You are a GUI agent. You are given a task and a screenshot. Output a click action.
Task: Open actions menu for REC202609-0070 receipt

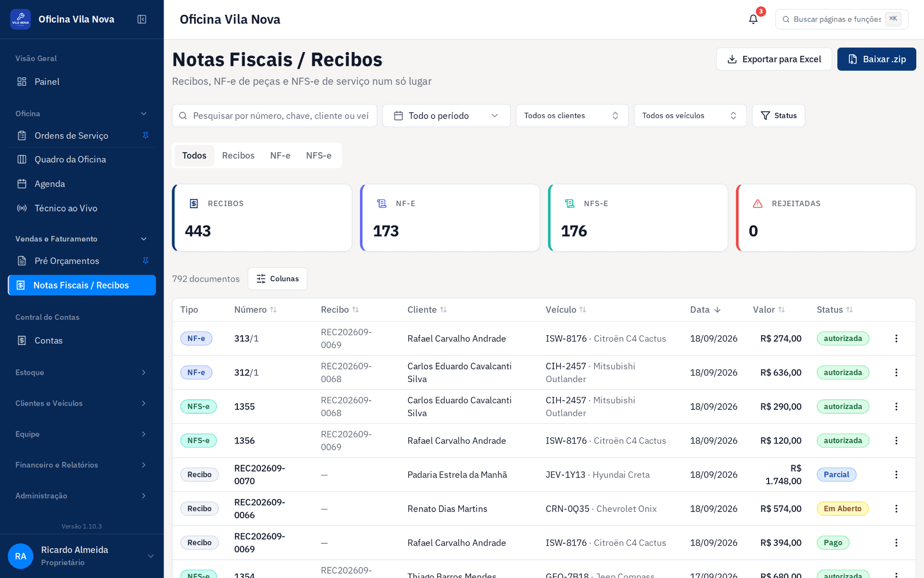[896, 474]
